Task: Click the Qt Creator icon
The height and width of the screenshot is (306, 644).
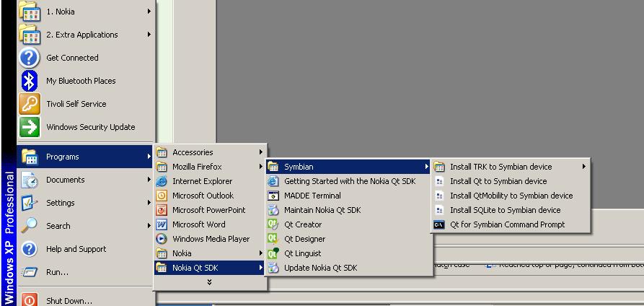Action: (273, 224)
